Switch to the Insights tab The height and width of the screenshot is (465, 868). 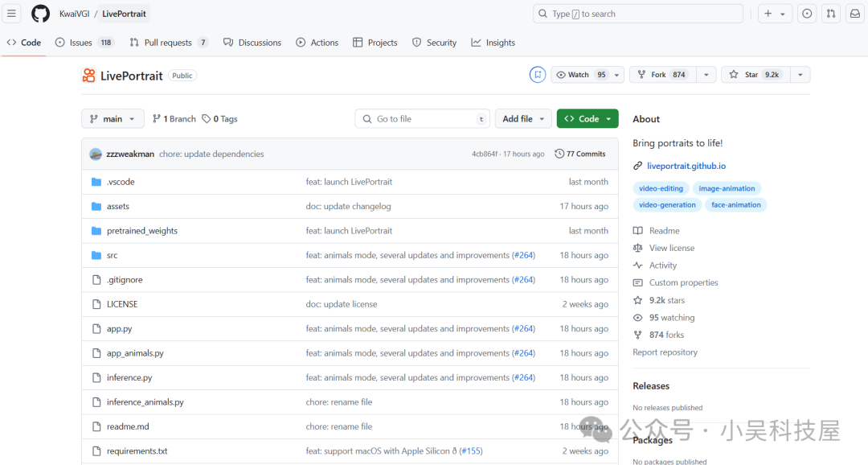tap(493, 43)
